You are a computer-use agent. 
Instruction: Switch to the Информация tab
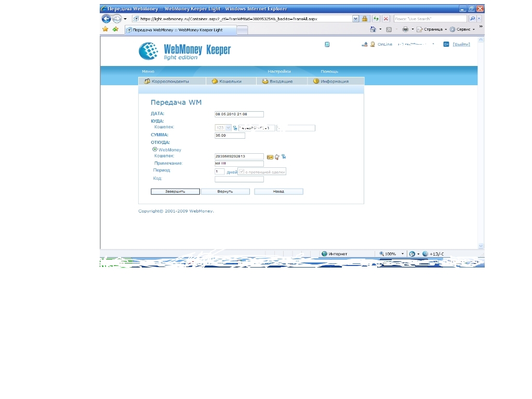[x=336, y=81]
